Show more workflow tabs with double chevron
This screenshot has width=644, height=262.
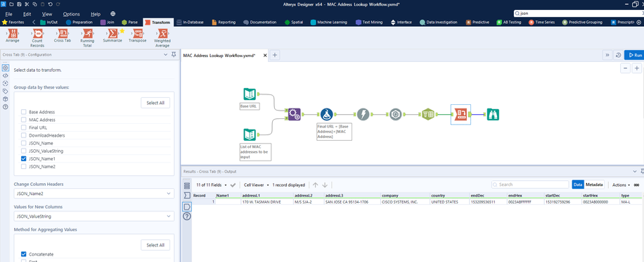point(607,55)
